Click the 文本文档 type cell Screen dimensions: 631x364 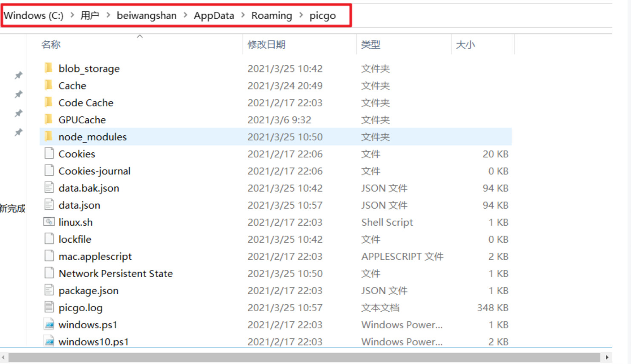[x=380, y=308]
